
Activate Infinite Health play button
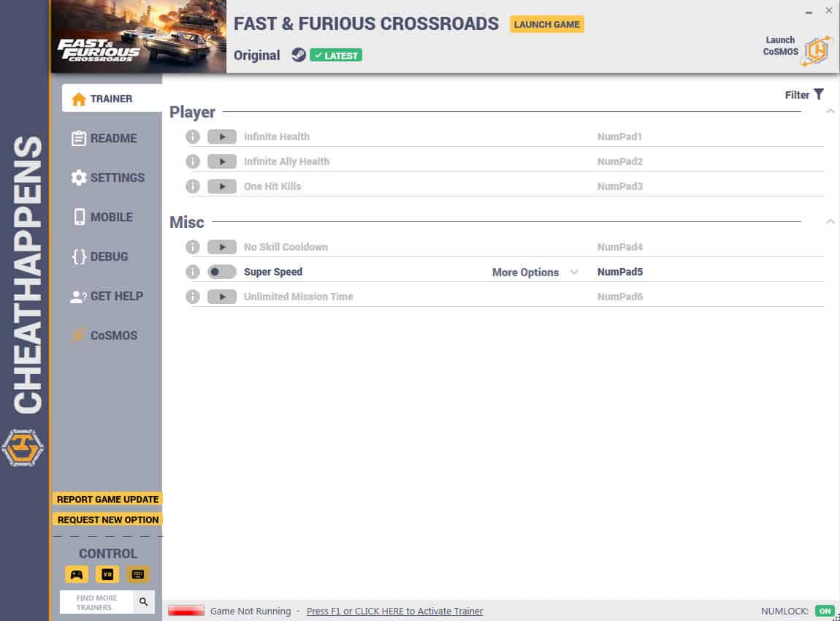222,137
